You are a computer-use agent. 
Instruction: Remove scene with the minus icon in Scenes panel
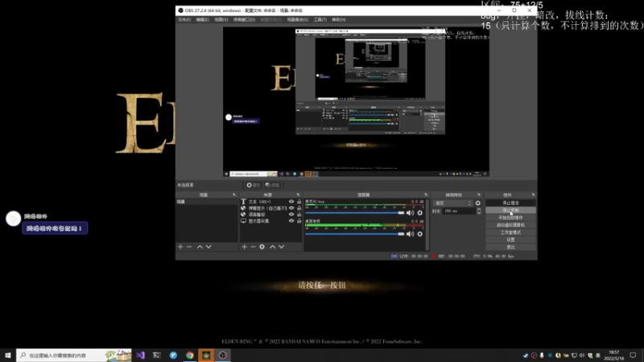coord(189,247)
